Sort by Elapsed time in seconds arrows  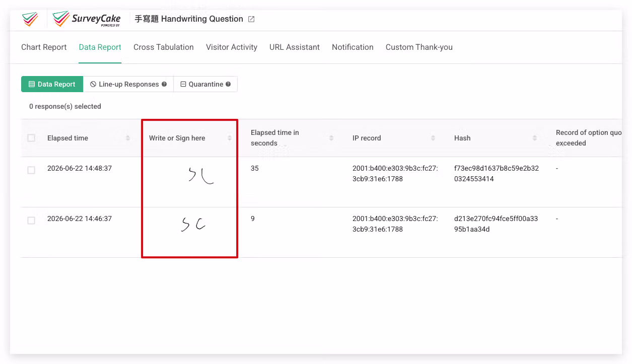[x=331, y=138]
